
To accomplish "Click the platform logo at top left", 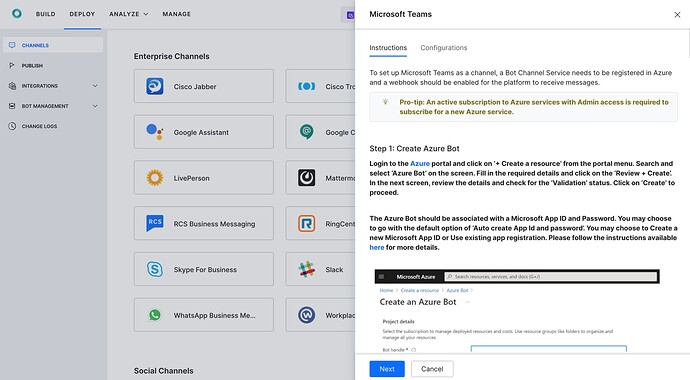I will 17,14.
